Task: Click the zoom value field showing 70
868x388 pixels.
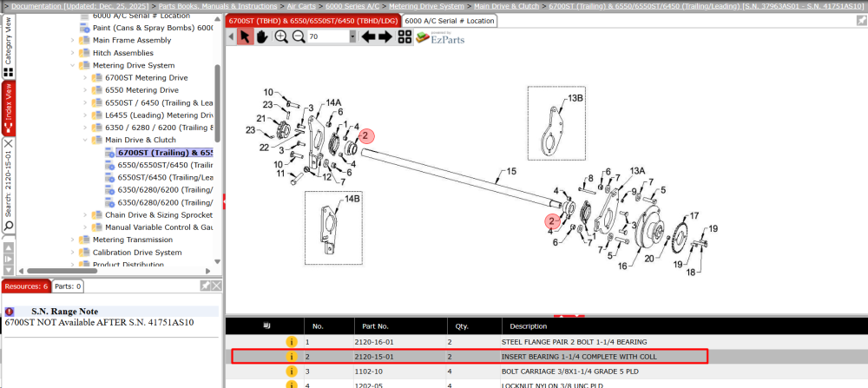Action: pyautogui.click(x=328, y=37)
